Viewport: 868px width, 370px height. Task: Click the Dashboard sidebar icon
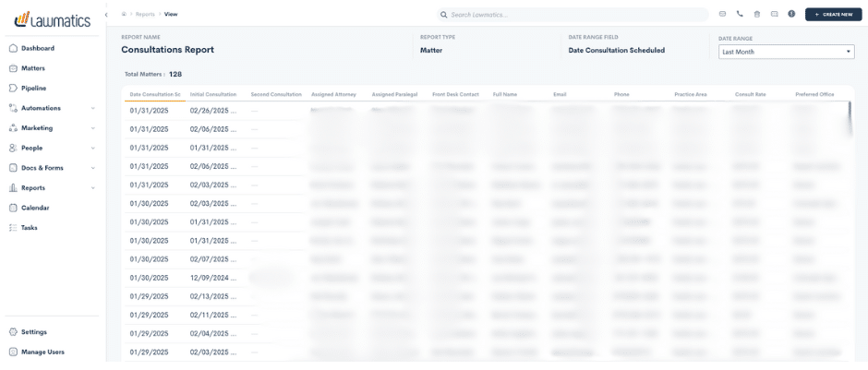click(13, 48)
